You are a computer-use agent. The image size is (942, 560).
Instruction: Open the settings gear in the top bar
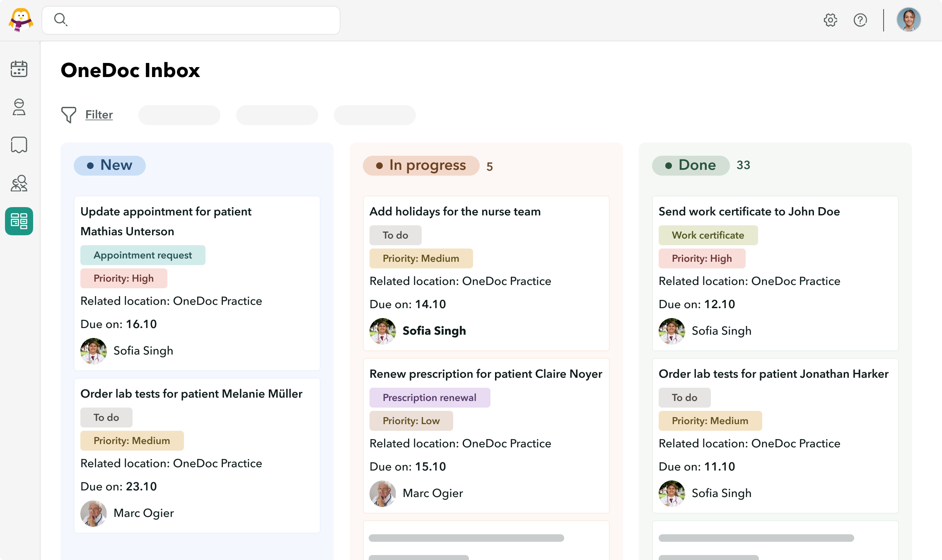point(831,19)
